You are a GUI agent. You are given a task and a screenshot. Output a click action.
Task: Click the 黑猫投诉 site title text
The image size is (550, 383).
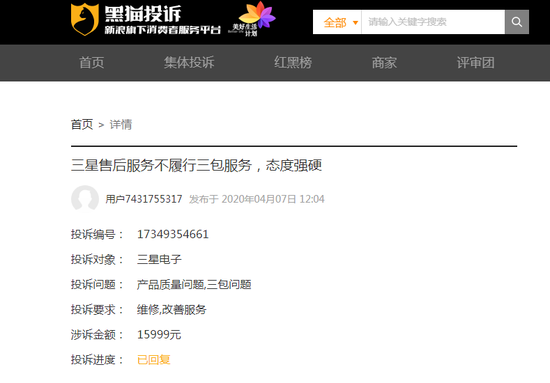click(x=143, y=14)
